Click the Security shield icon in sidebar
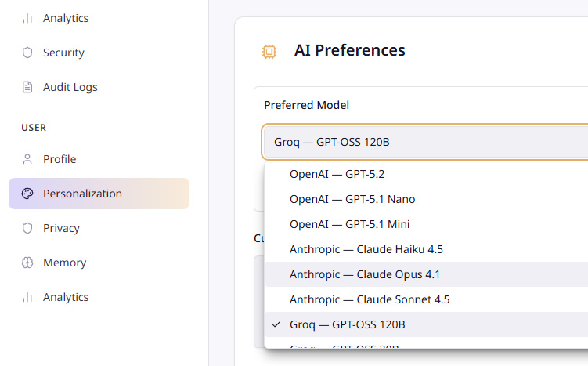 [x=27, y=53]
